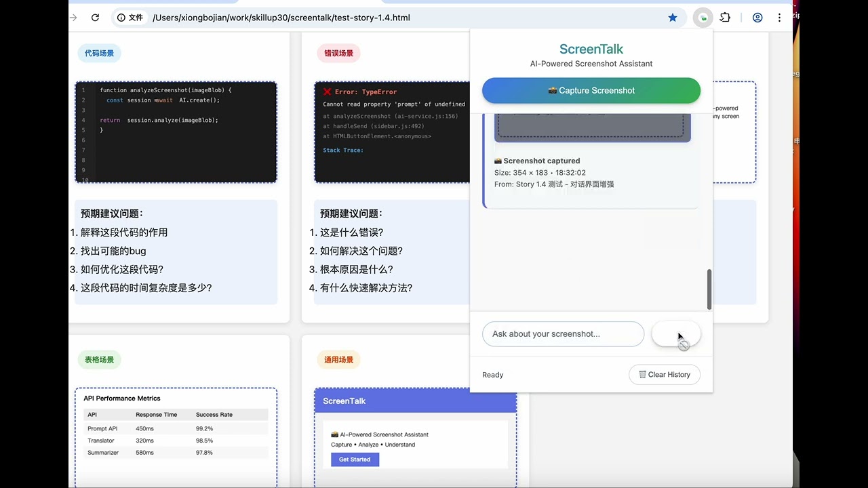Click the text 这是什么错误?
Image resolution: width=868 pixels, height=488 pixels.
(x=352, y=232)
